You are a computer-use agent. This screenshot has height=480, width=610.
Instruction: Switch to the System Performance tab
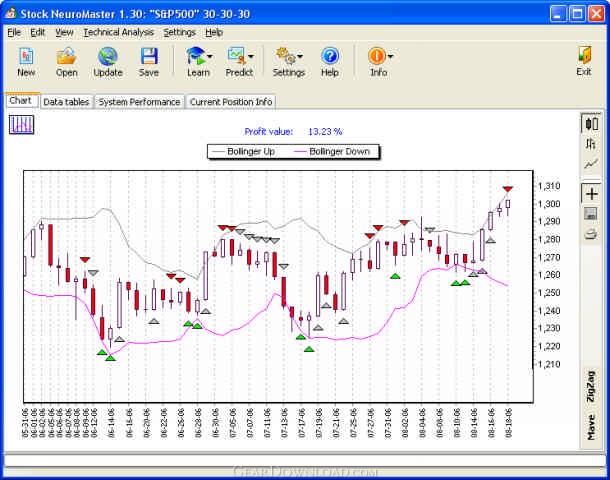tap(139, 102)
